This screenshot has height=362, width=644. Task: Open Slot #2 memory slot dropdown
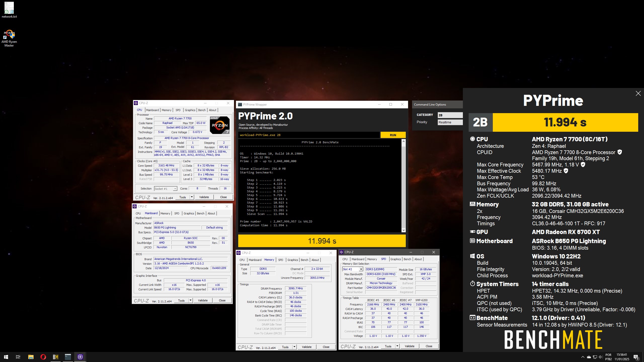point(352,269)
